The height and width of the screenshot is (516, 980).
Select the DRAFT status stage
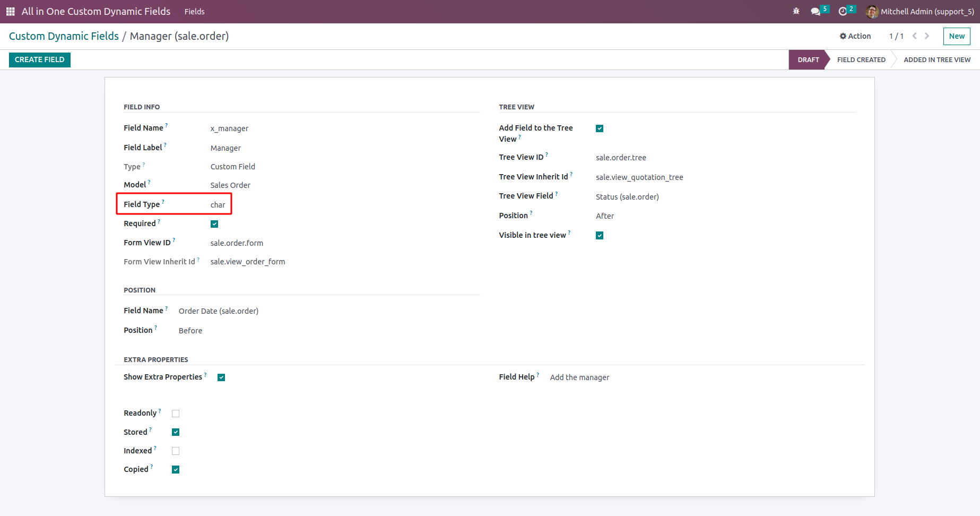tap(808, 60)
